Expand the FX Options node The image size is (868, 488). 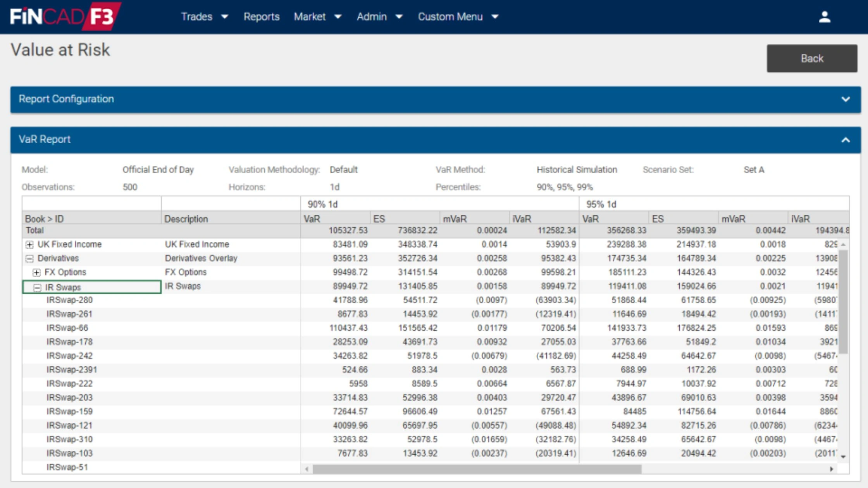pos(36,273)
